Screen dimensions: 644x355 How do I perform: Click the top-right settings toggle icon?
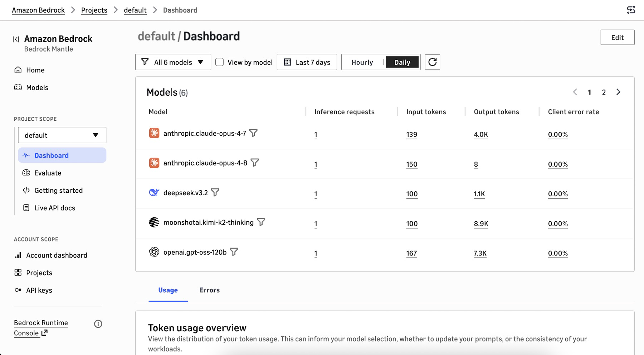(631, 10)
